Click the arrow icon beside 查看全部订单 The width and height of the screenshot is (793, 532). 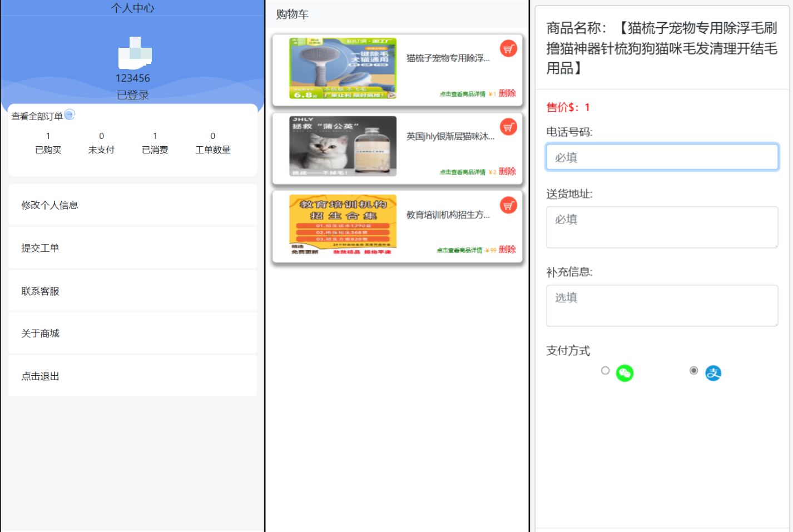click(x=70, y=115)
